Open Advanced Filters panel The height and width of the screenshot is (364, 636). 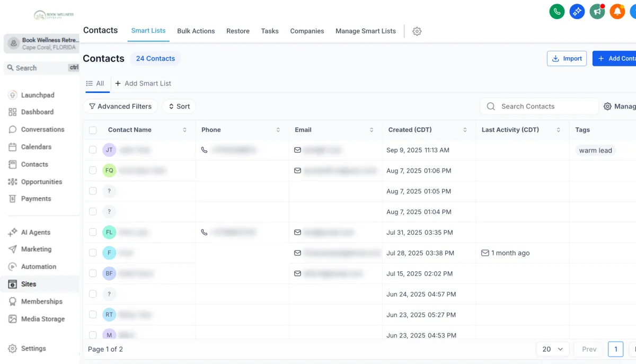[x=120, y=106]
